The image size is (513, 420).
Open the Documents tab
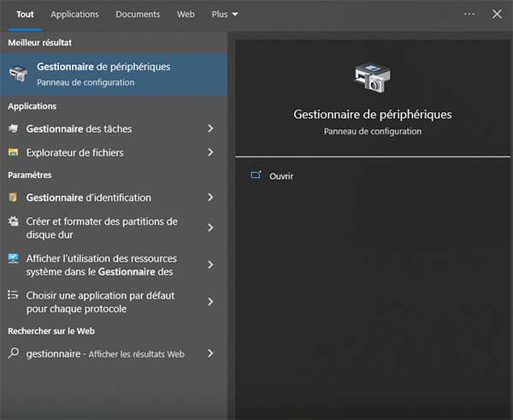coord(138,15)
